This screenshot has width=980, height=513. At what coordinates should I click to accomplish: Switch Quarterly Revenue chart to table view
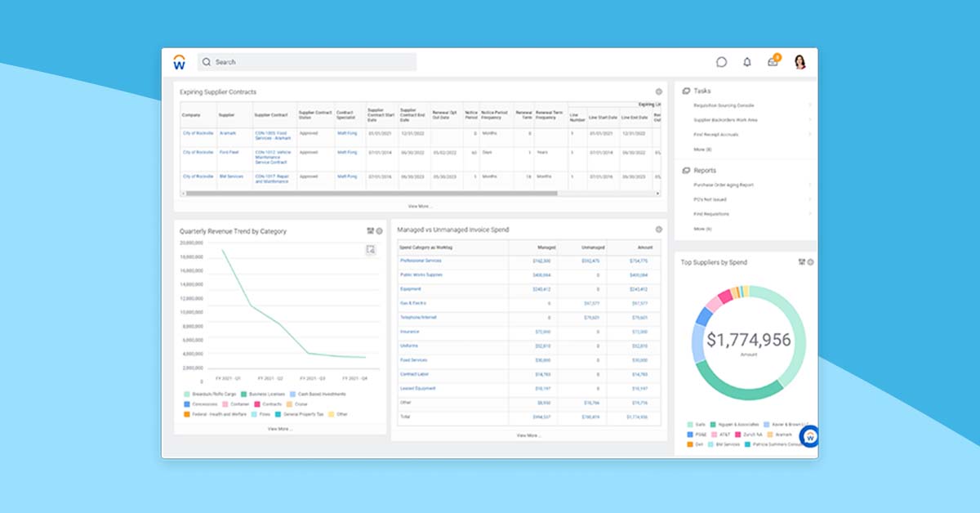click(x=369, y=231)
